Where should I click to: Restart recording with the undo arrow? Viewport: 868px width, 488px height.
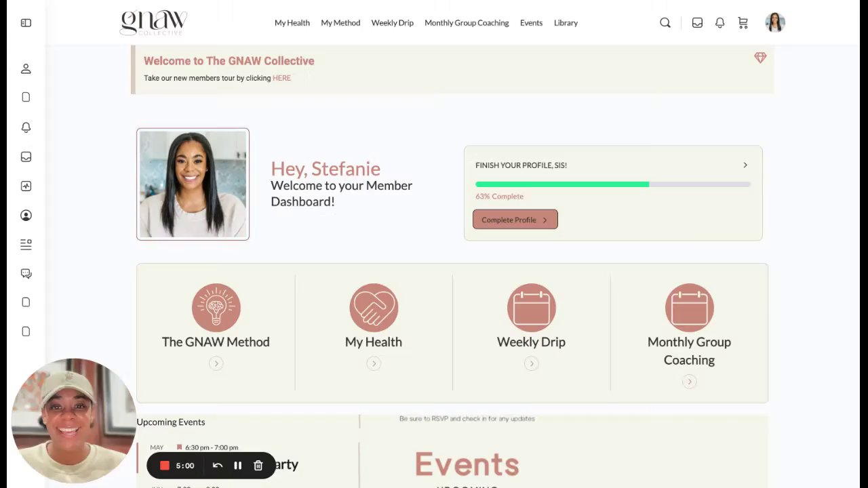coord(218,466)
